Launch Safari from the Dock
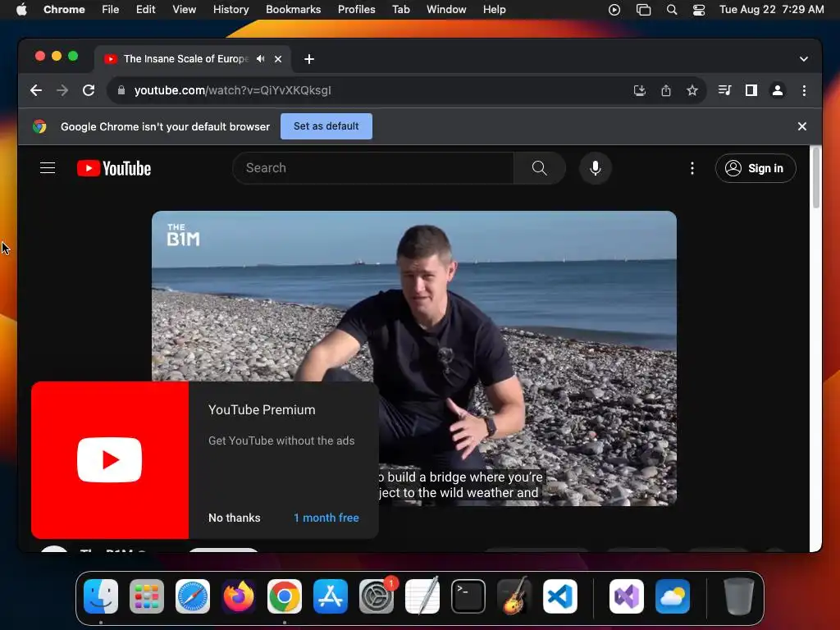 pyautogui.click(x=193, y=596)
